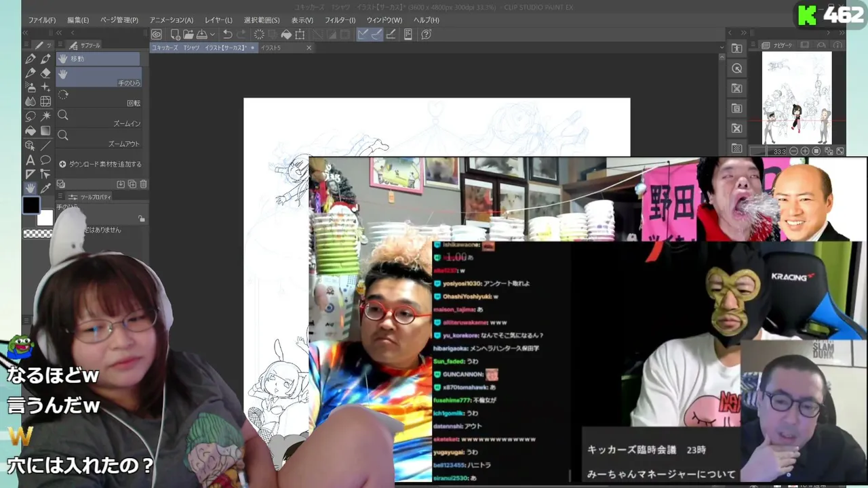
Task: Click ダウンロード素材を追加する
Action: pyautogui.click(x=100, y=164)
